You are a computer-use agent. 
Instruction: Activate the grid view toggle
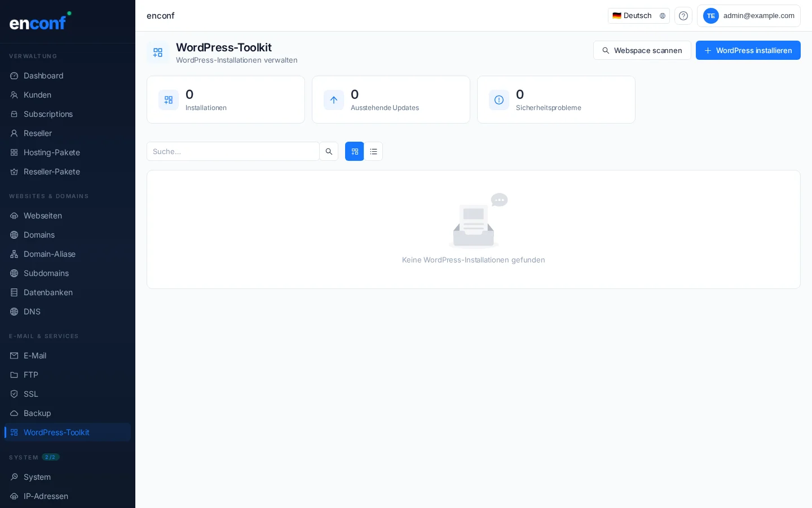(x=354, y=151)
